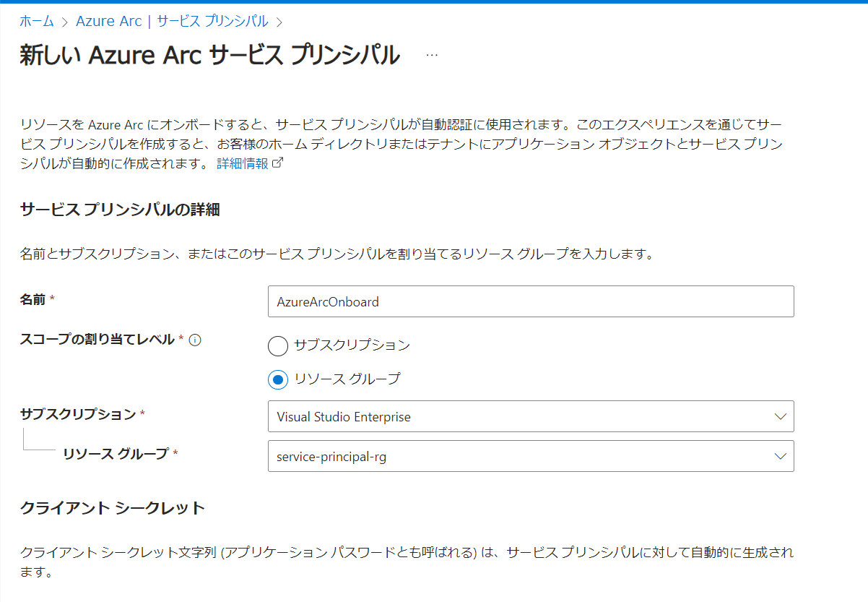The height and width of the screenshot is (602, 868).
Task: Navigate to Azure Arc | サービス プリンシパル breadcrumb
Action: [x=172, y=21]
